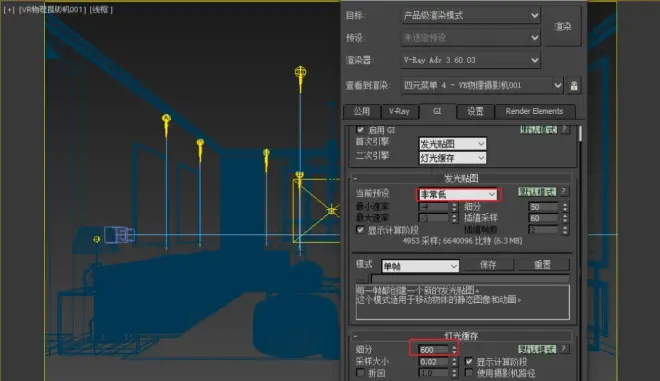The height and width of the screenshot is (381, 660).
Task: Click the help question mark in 灯光缓存 rollout
Action: pyautogui.click(x=564, y=349)
